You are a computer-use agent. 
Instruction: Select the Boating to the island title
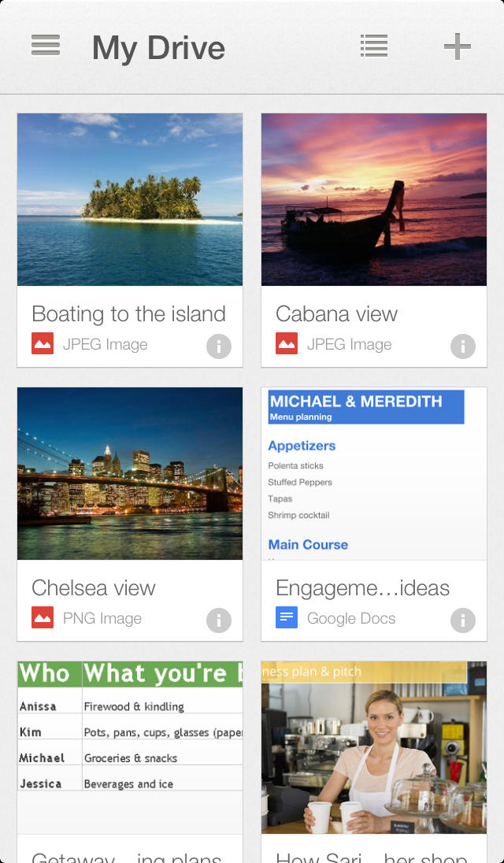(x=128, y=313)
